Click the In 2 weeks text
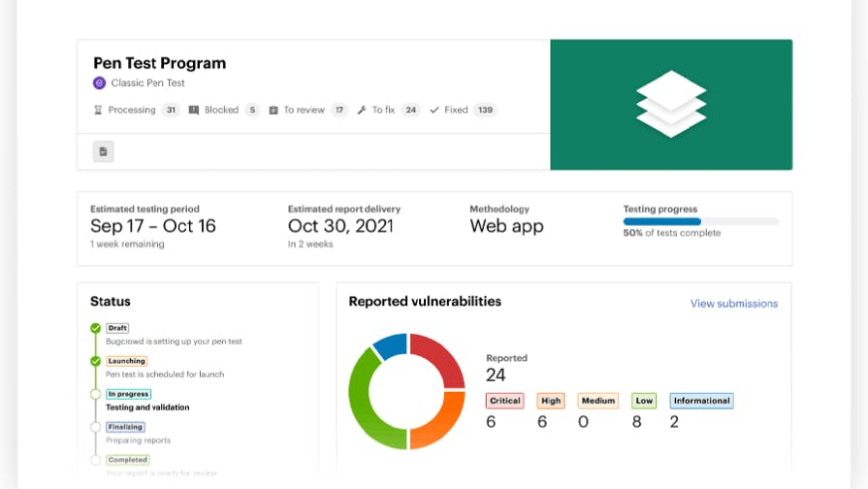Screen dimensions: 868x489 (310, 244)
